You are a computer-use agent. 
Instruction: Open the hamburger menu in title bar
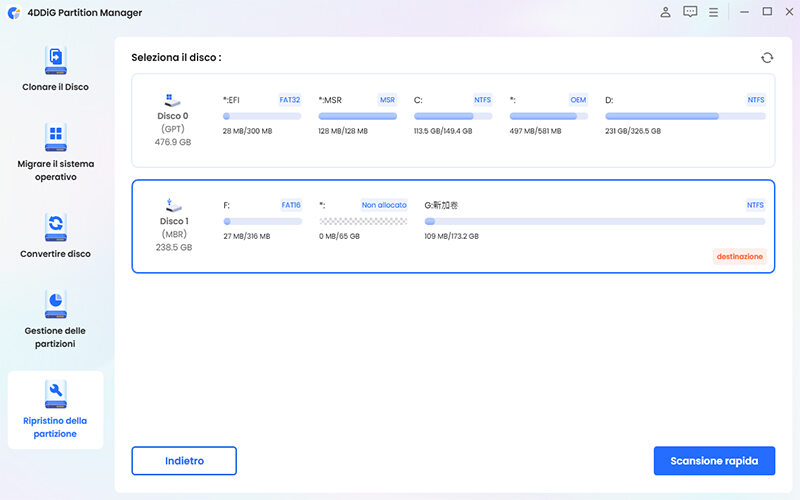[714, 12]
